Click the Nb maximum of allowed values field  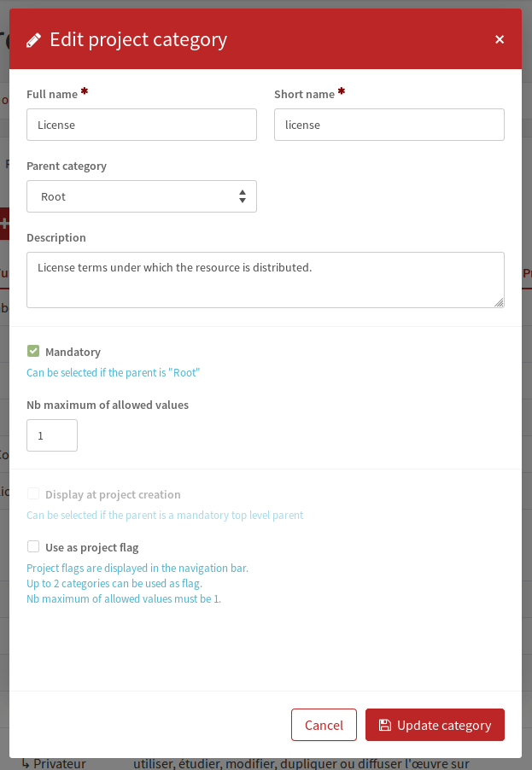51,435
